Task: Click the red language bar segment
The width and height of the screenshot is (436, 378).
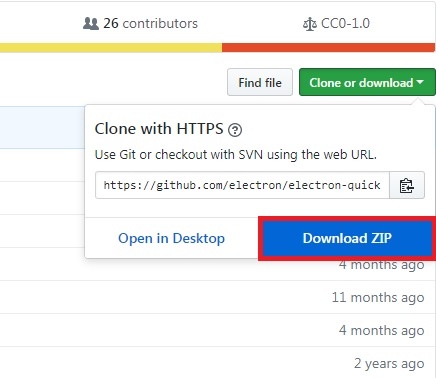Action: [x=328, y=48]
